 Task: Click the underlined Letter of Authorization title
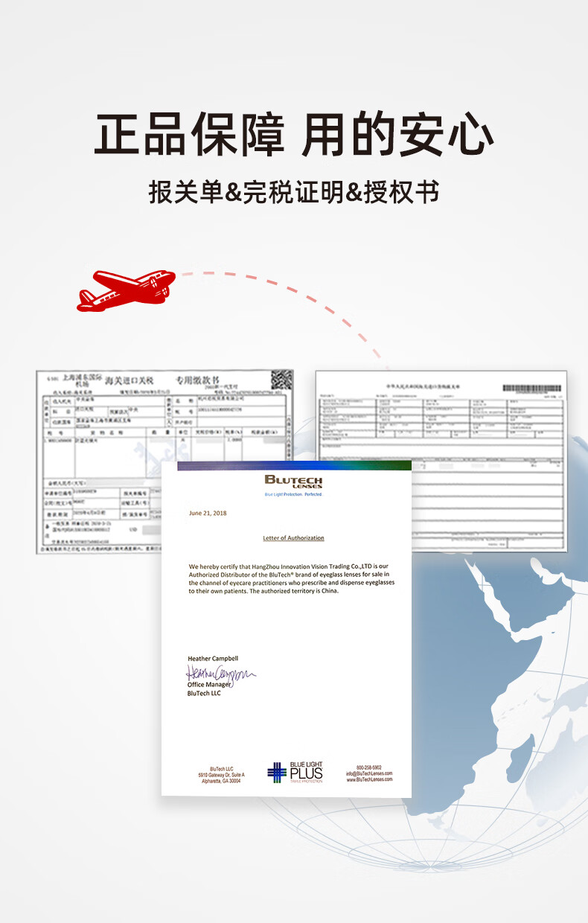(293, 537)
